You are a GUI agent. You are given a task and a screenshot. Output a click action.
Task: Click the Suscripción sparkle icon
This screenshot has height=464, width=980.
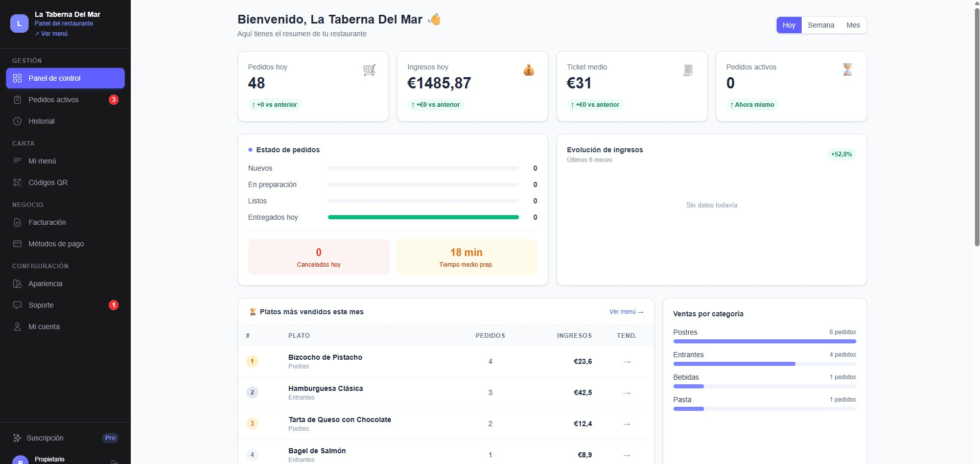coord(17,438)
